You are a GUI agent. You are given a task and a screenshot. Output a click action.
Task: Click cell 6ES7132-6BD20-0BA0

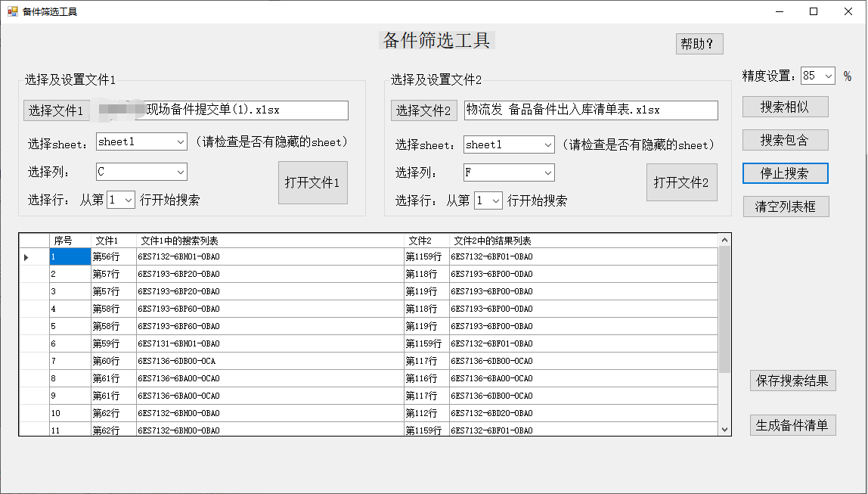click(x=584, y=413)
